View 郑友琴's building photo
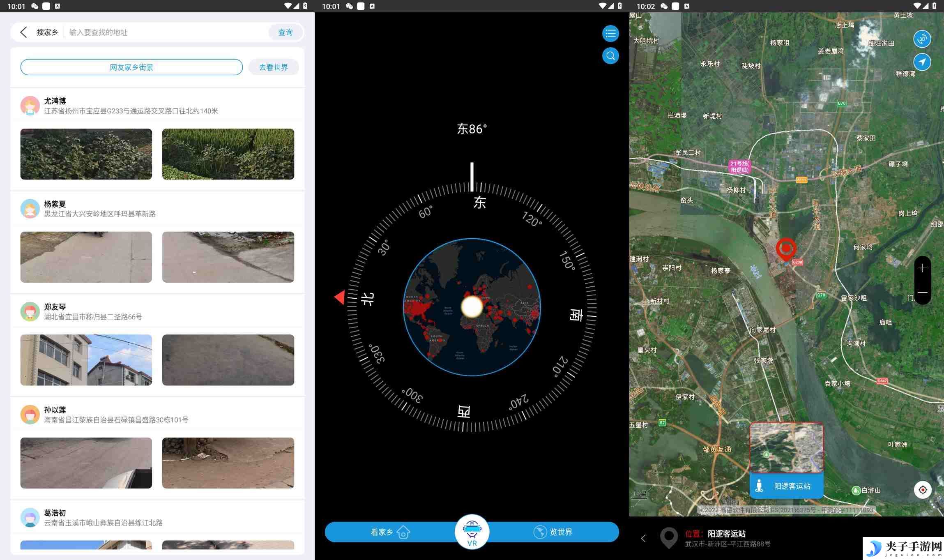The height and width of the screenshot is (560, 944). pyautogui.click(x=86, y=360)
